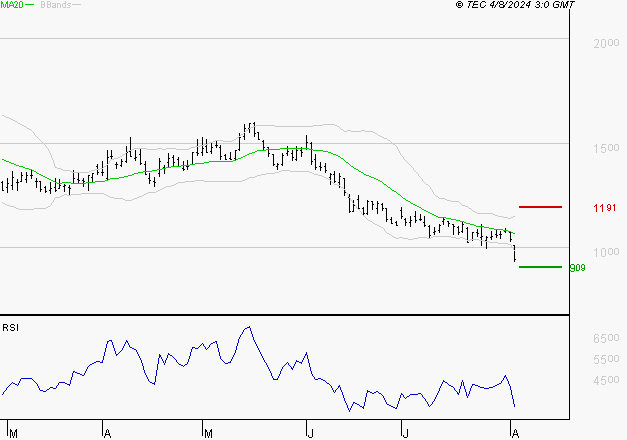
Task: Click the RSI 4500 axis label
Action: coord(606,380)
